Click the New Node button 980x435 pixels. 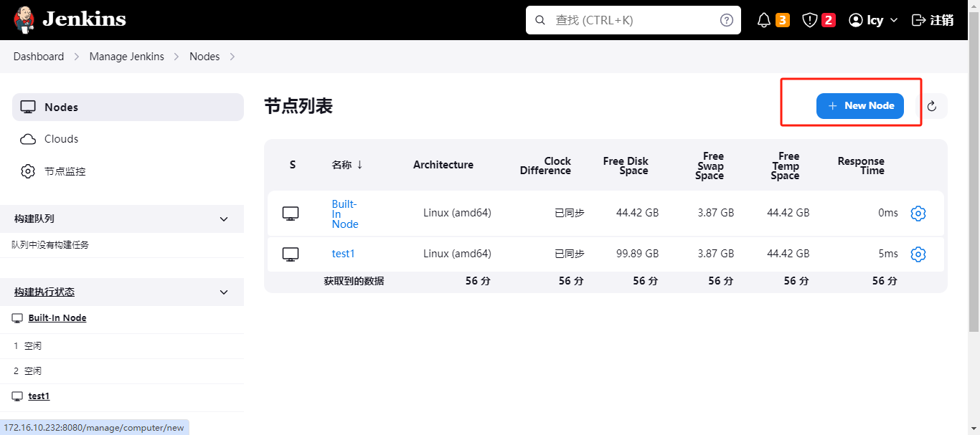[x=860, y=106]
